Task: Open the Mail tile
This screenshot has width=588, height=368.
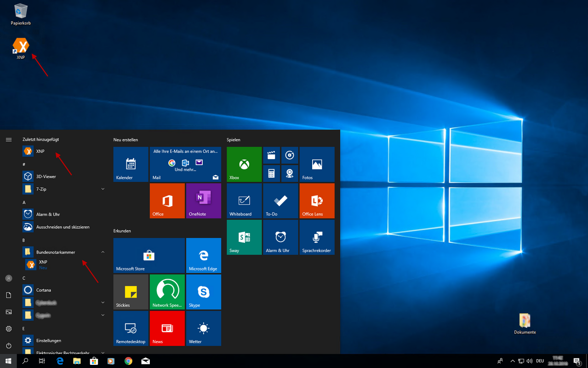Action: point(185,164)
